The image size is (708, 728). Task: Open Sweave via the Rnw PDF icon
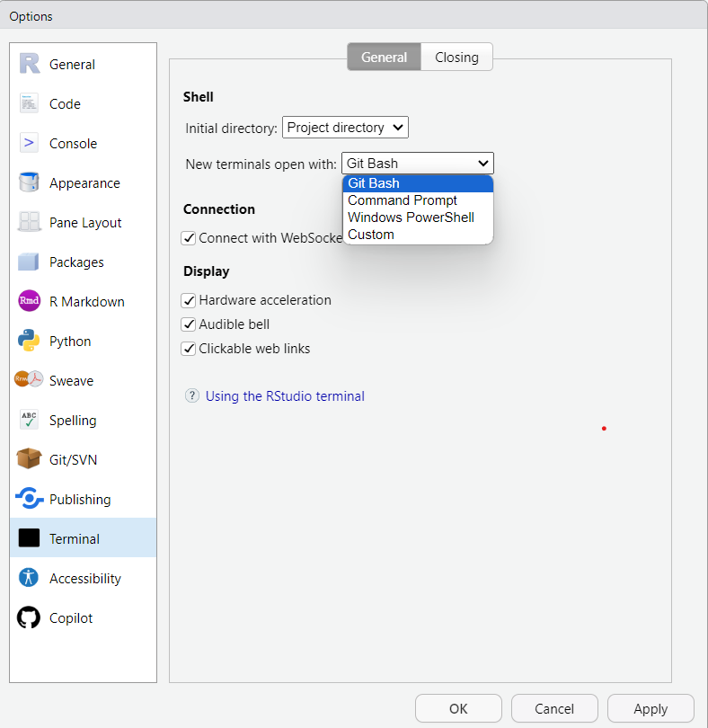(x=29, y=379)
